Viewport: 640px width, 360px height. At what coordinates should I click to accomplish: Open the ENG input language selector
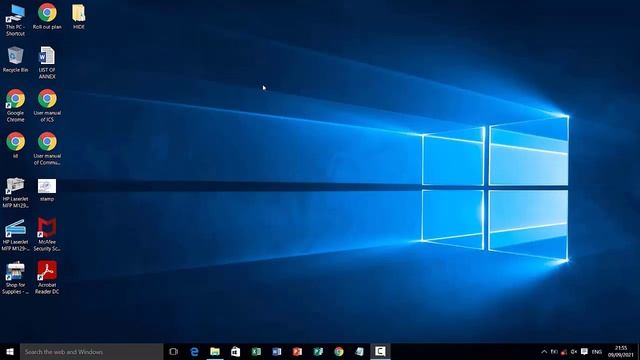(x=597, y=351)
